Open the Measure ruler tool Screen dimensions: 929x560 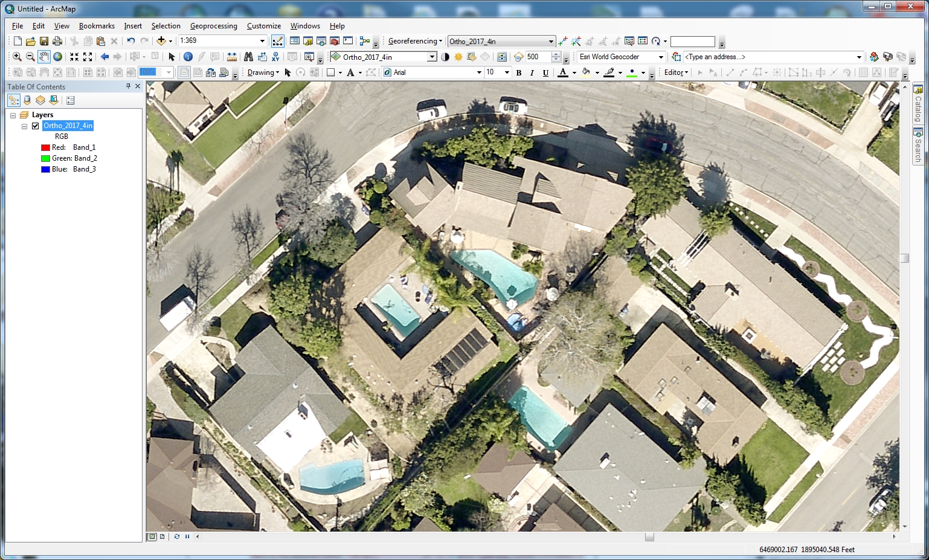[x=232, y=57]
